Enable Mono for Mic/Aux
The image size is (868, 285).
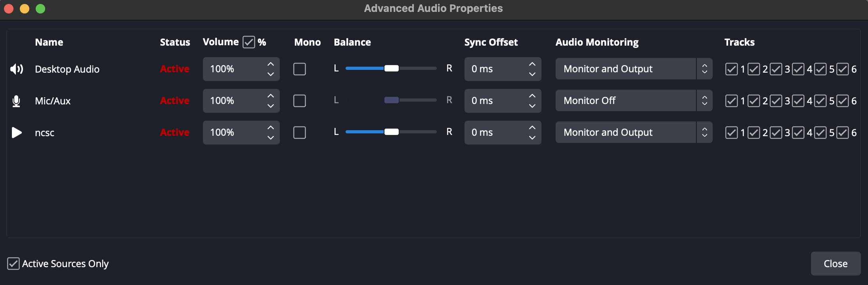[300, 101]
